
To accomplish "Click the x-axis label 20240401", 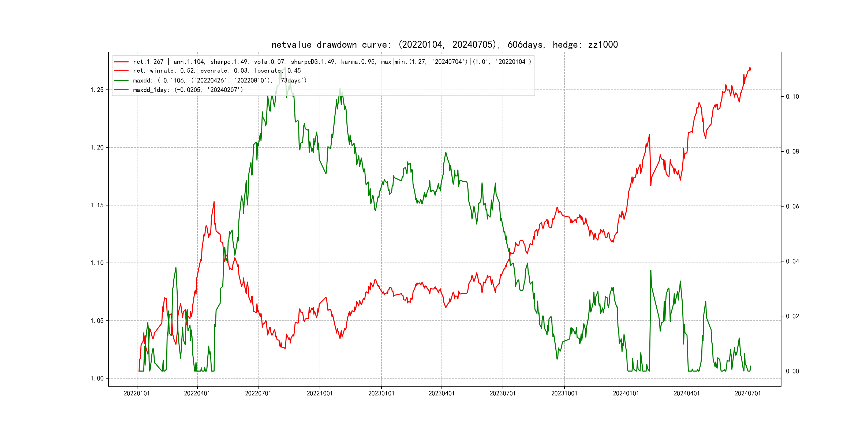I will tap(686, 393).
